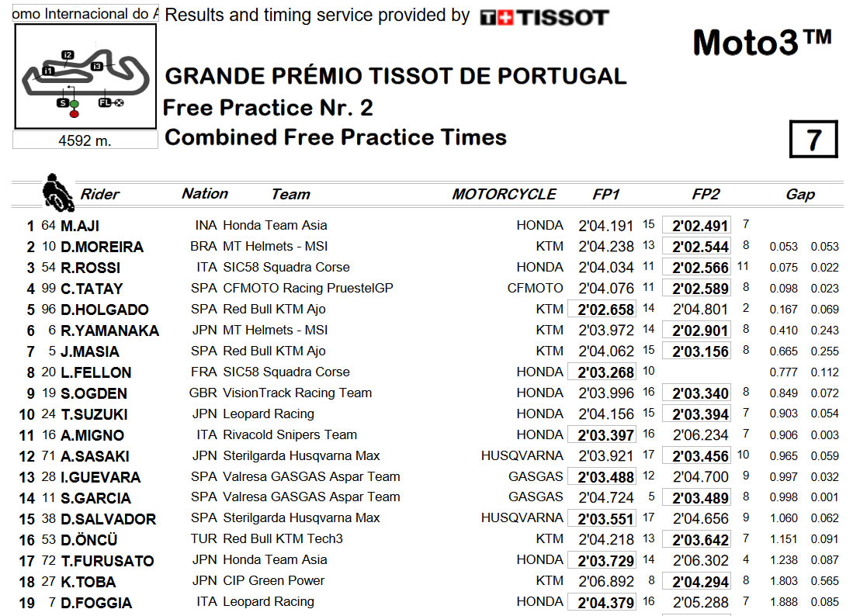Click the MOTORCYCLE column header

pyautogui.click(x=504, y=194)
